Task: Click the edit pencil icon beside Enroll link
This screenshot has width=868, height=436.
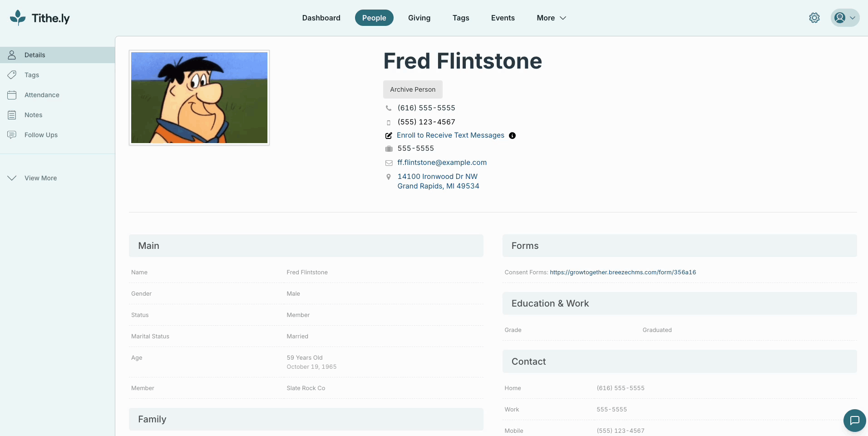Action: pos(389,136)
